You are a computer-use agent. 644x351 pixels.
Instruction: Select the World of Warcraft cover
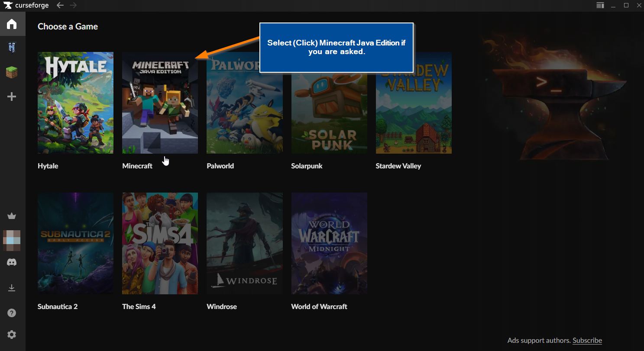click(x=329, y=243)
